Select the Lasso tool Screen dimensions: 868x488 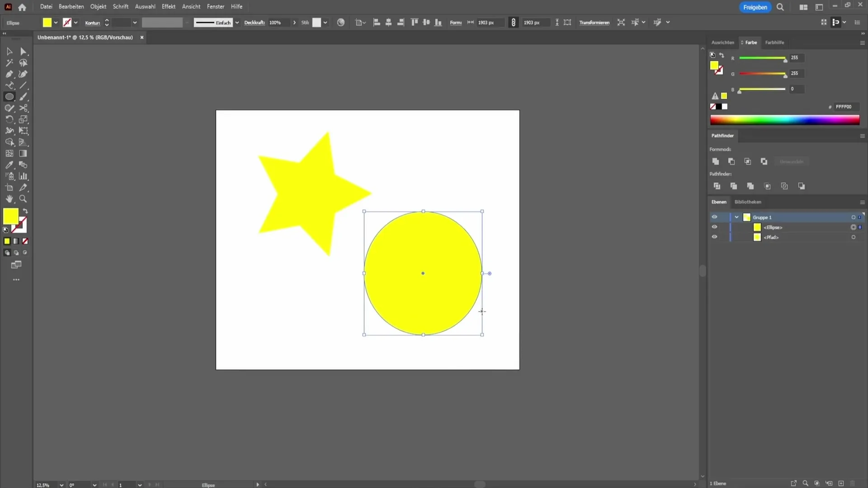[x=24, y=63]
